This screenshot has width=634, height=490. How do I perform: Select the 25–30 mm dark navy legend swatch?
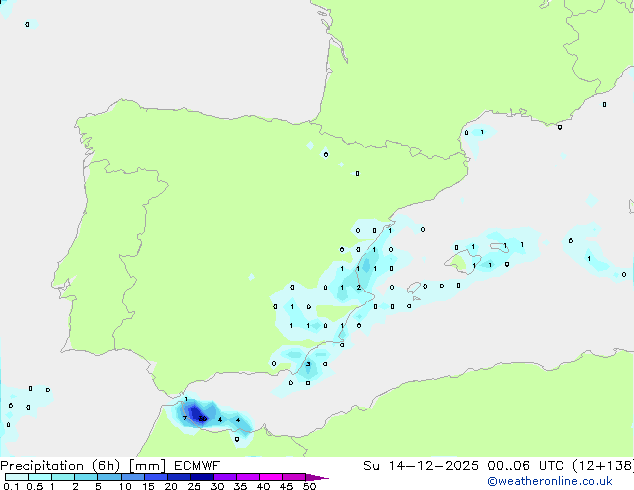pos(202,477)
